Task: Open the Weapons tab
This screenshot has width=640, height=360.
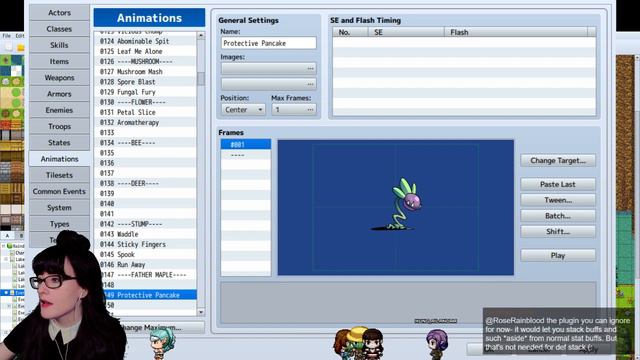Action: click(59, 78)
